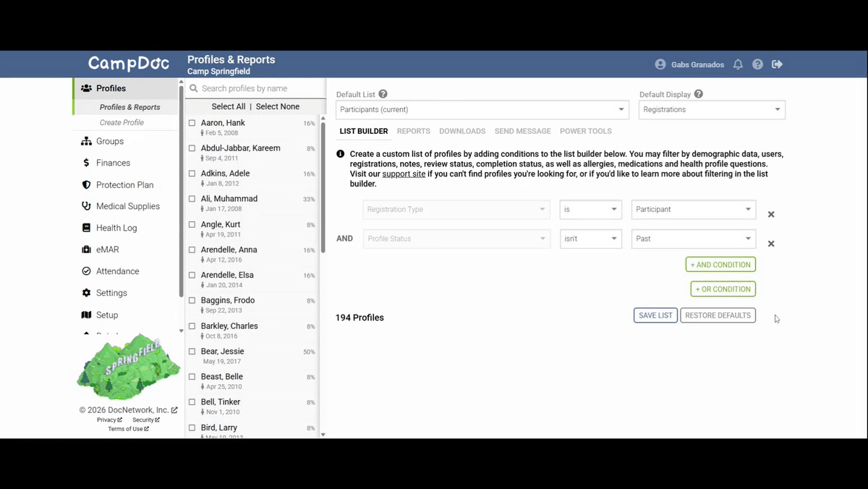Viewport: 868px width, 489px height.
Task: Click the Camp Springfield map illustration
Action: coord(129,367)
